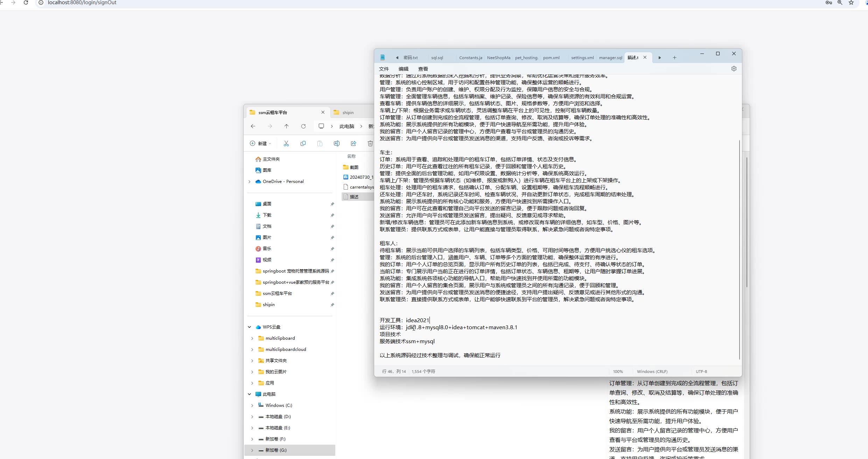The height and width of the screenshot is (459, 868).
Task: Expand the 我的云图片 node
Action: coord(252,372)
